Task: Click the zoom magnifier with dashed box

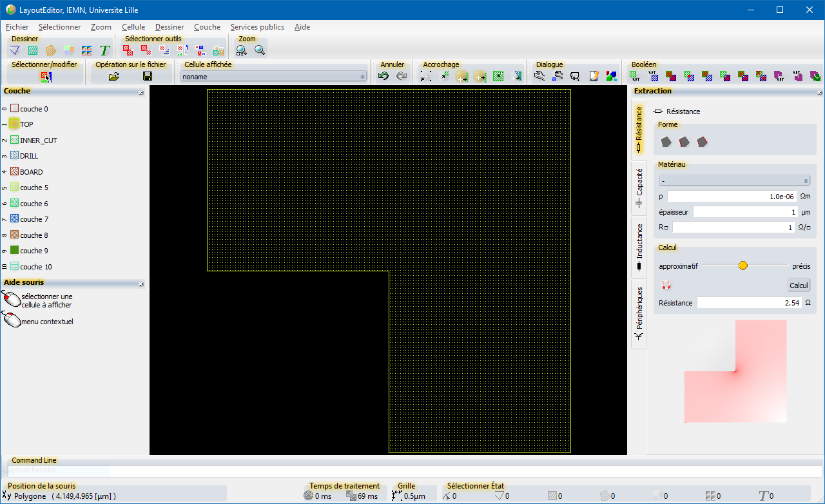Action: point(242,50)
